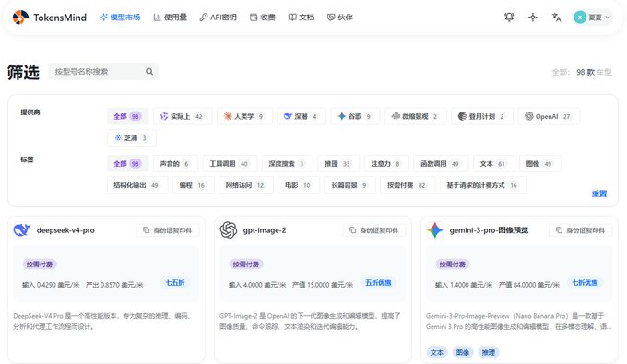Filter providers by 微缩景观 2

[x=416, y=116]
